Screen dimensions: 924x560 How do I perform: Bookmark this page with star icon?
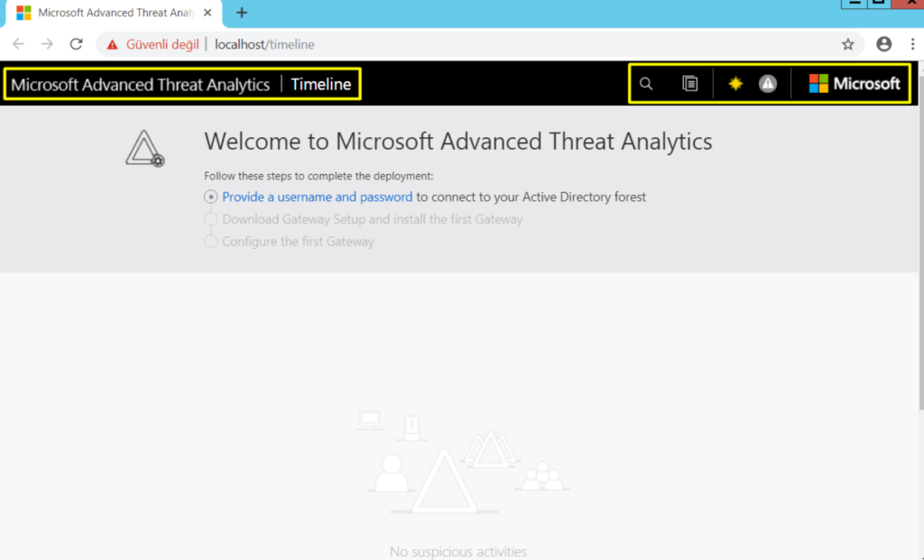point(847,44)
